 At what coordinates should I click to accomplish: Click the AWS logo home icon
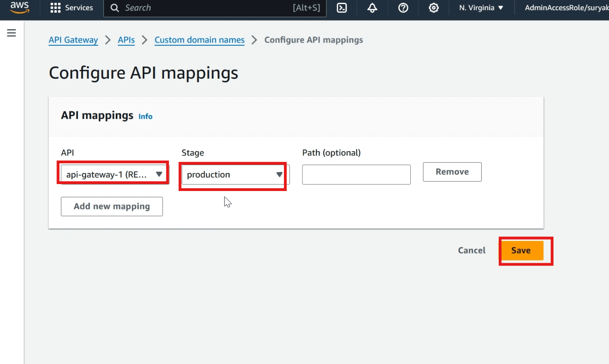pos(19,8)
